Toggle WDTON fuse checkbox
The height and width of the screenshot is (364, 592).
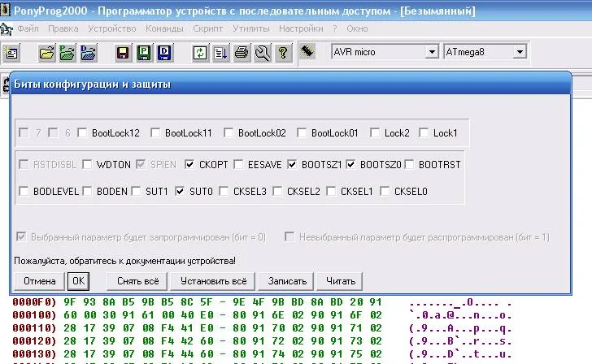click(x=87, y=164)
